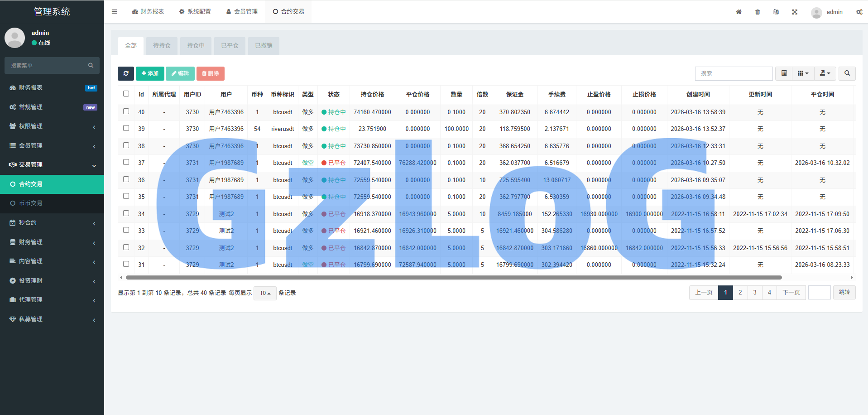868x415 pixels.
Task: Open the page size 10 dropdown
Action: pyautogui.click(x=265, y=293)
